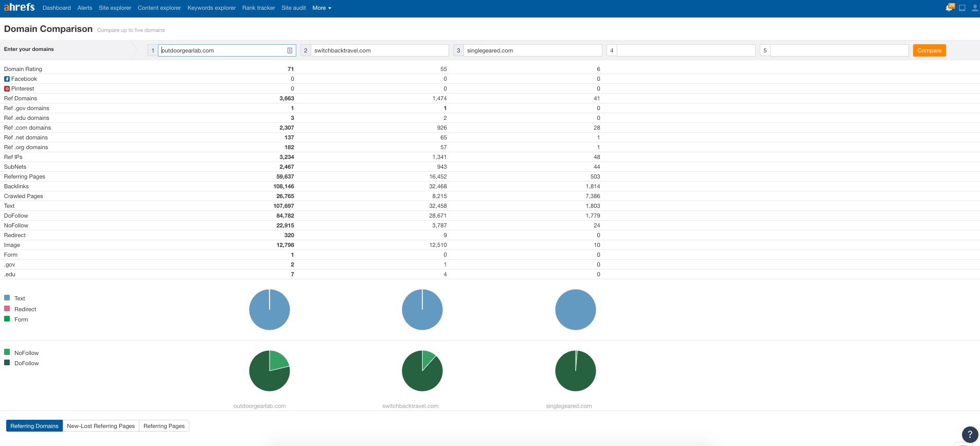Open Alerts from the top navigation

pyautogui.click(x=85, y=8)
